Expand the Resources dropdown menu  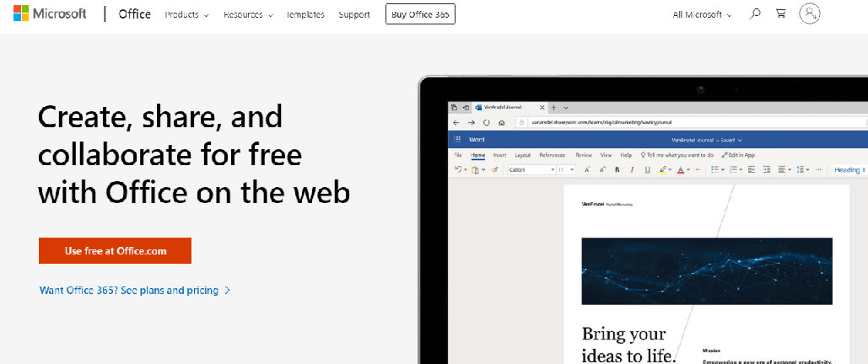coord(249,15)
